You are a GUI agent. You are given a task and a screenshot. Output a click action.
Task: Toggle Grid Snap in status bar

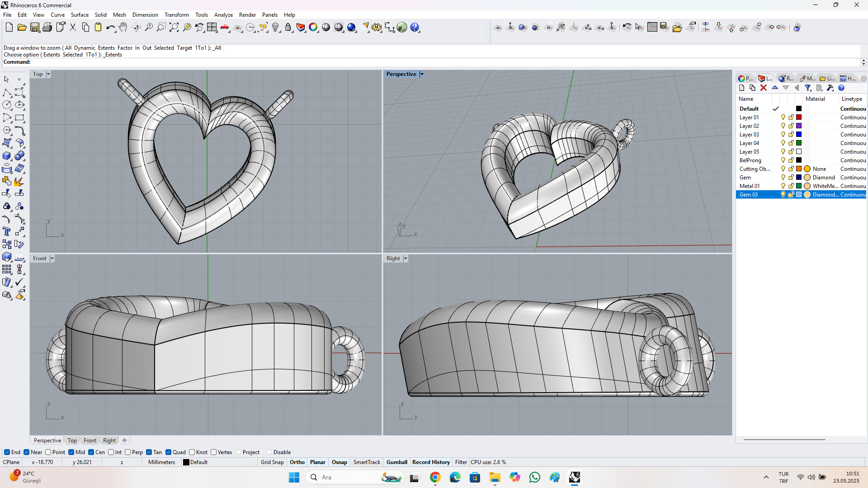[272, 462]
